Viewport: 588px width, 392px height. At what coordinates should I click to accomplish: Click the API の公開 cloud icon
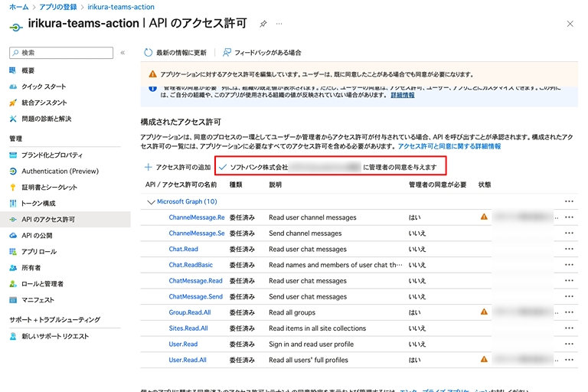[x=13, y=236]
